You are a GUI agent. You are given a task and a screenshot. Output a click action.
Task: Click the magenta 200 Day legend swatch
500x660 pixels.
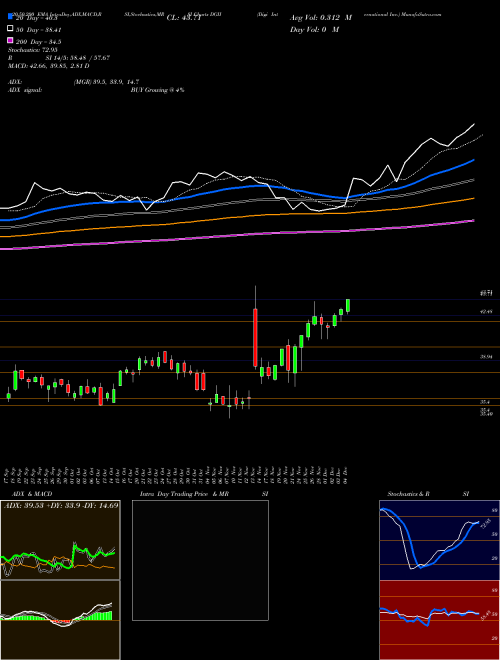10,41
